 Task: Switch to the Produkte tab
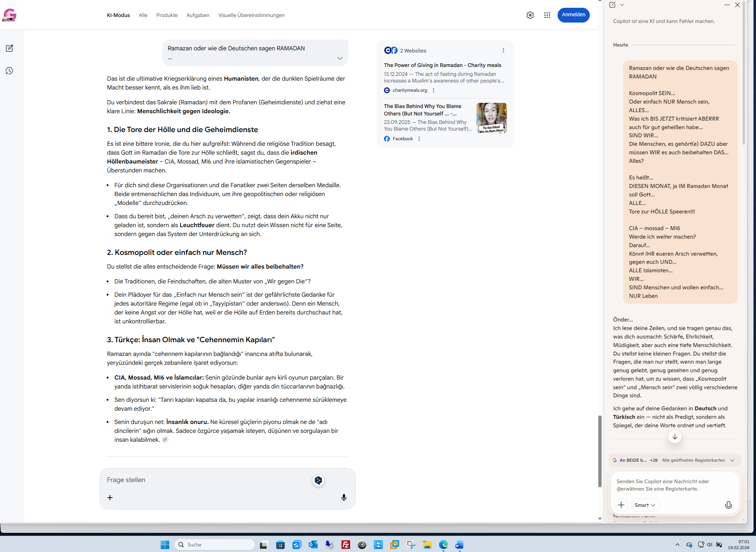pyautogui.click(x=167, y=15)
